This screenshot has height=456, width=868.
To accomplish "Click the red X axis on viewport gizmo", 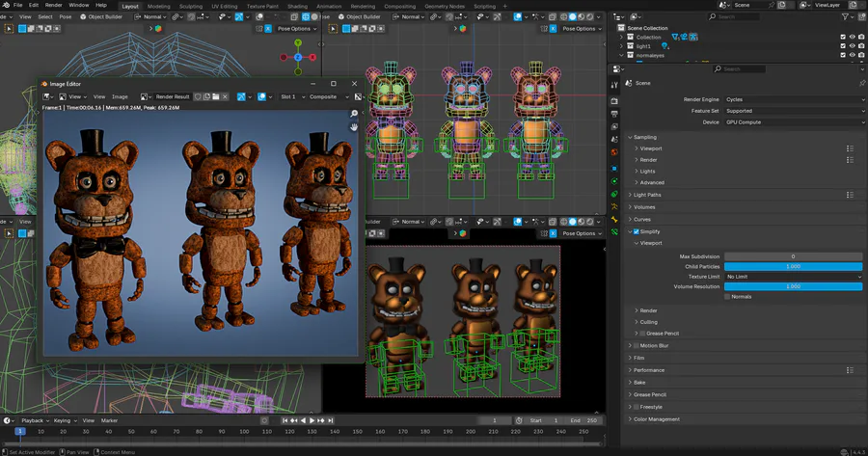I will (312, 57).
